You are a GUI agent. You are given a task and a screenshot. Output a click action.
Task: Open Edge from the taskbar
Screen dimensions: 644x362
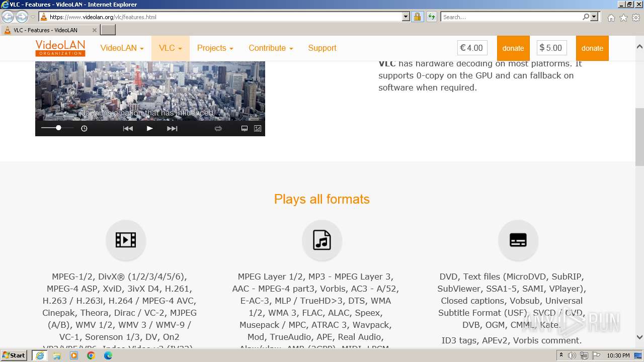108,355
